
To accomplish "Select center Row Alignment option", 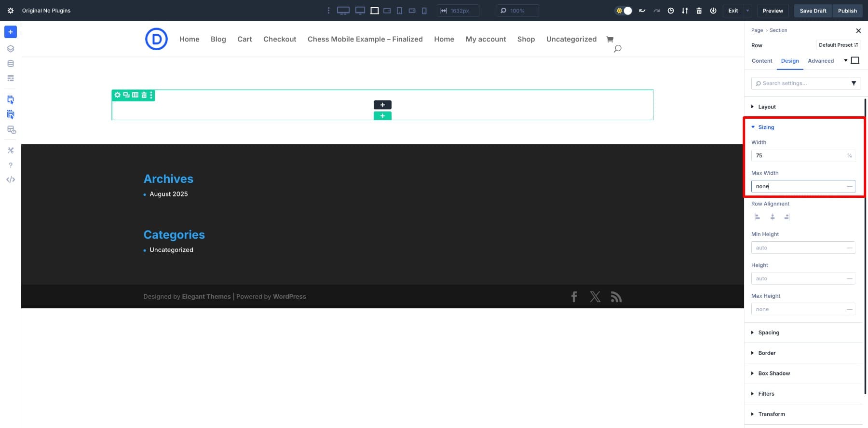I will [772, 217].
